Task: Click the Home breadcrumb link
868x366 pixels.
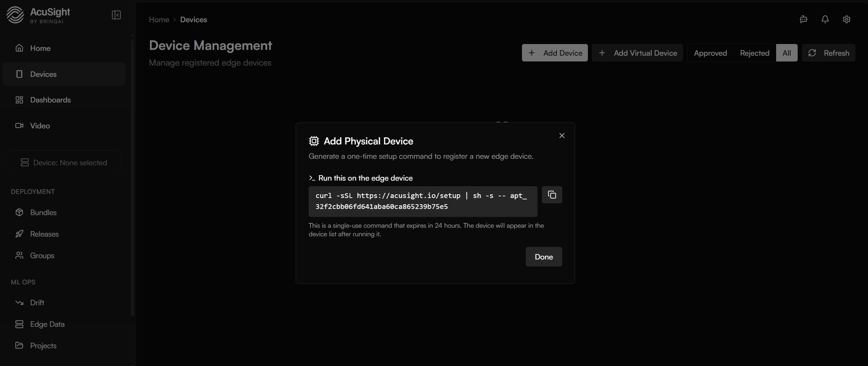Action: (x=159, y=19)
